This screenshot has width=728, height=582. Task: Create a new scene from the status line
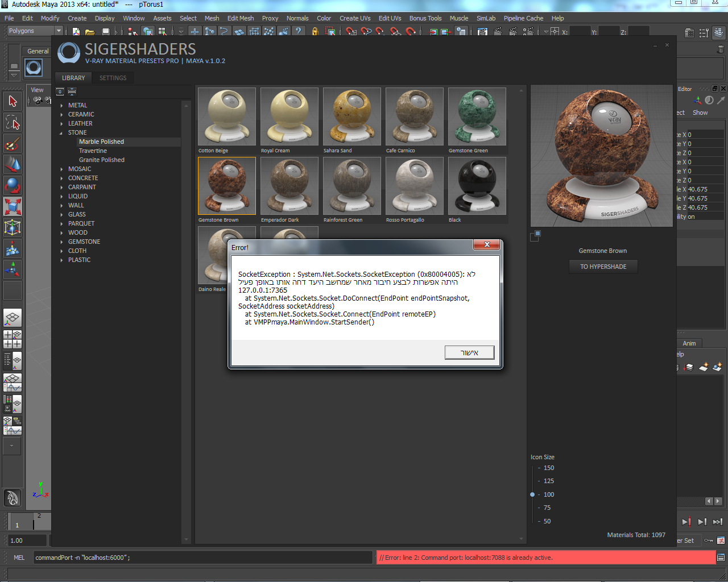point(76,32)
